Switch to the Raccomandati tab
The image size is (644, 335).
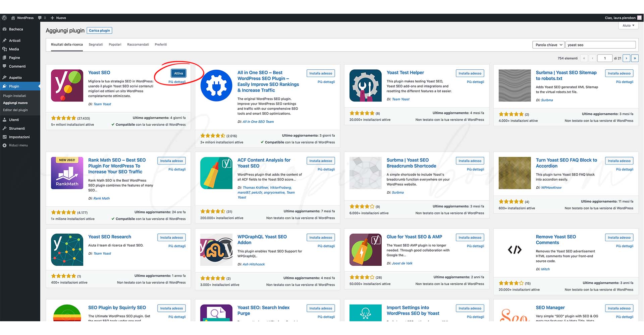tap(138, 45)
